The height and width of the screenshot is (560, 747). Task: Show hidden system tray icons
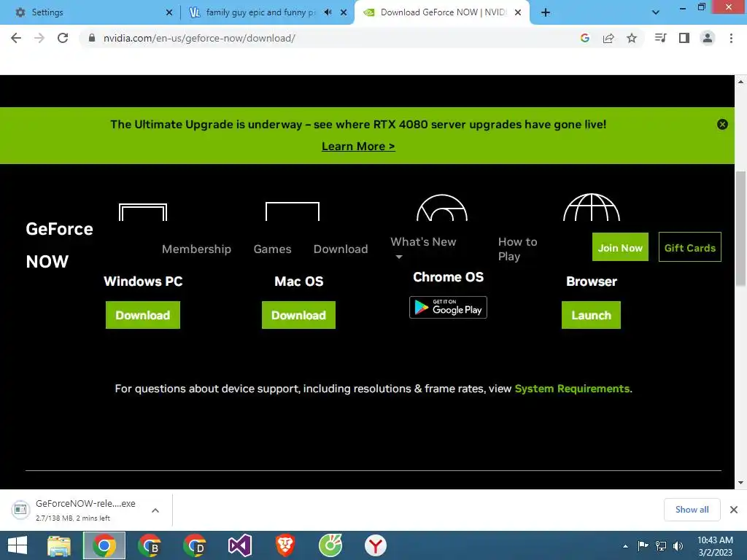625,546
